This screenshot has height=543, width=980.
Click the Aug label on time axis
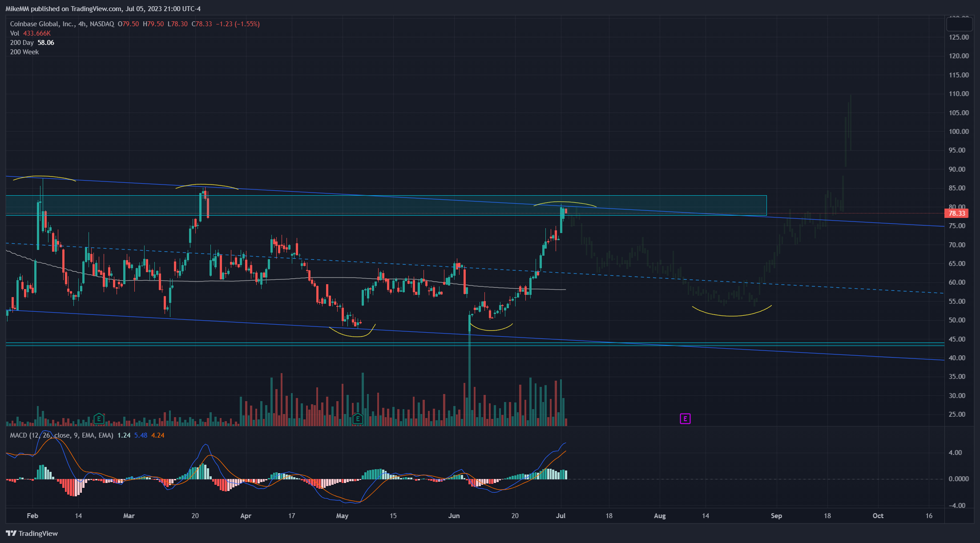[660, 516]
